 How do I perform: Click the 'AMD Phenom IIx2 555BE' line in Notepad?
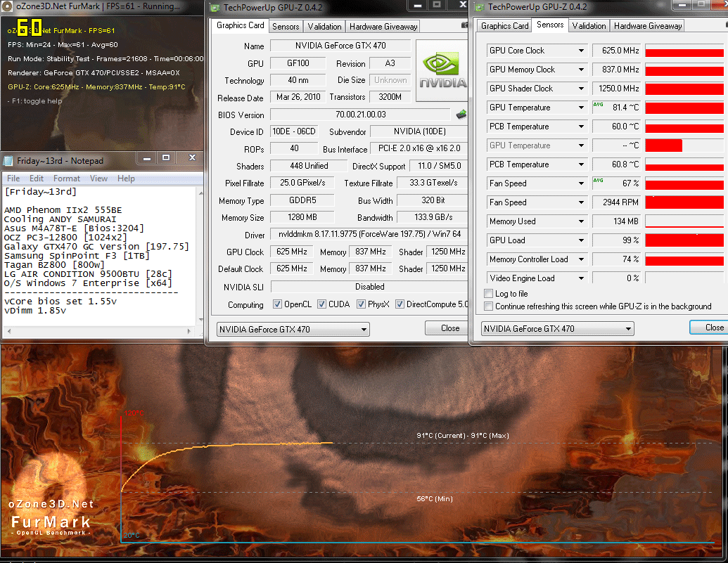click(x=63, y=209)
